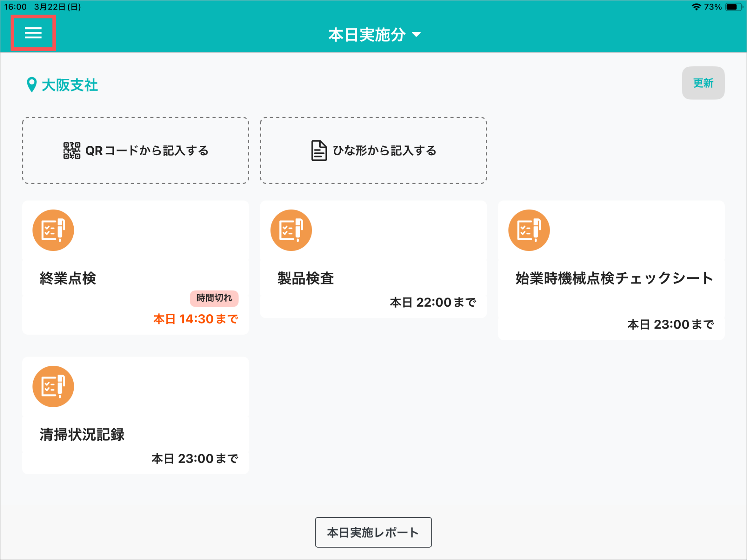Image resolution: width=747 pixels, height=560 pixels.
Task: Tap the template document icon
Action: [319, 151]
